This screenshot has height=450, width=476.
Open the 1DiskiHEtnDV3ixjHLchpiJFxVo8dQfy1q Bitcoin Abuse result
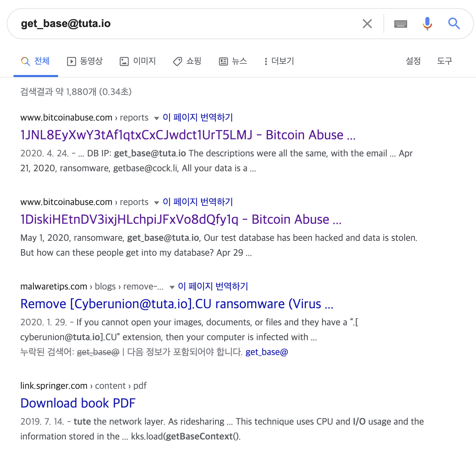(181, 219)
